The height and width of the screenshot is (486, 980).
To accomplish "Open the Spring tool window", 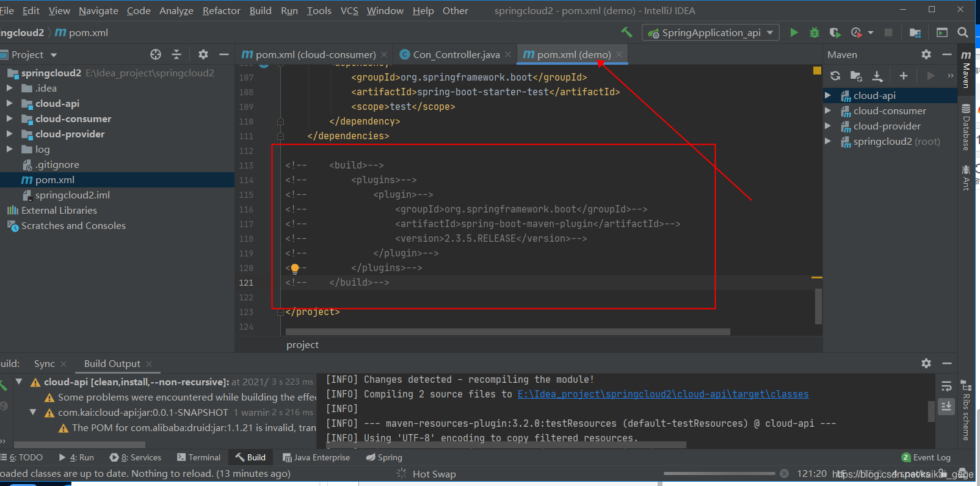I will 384,457.
